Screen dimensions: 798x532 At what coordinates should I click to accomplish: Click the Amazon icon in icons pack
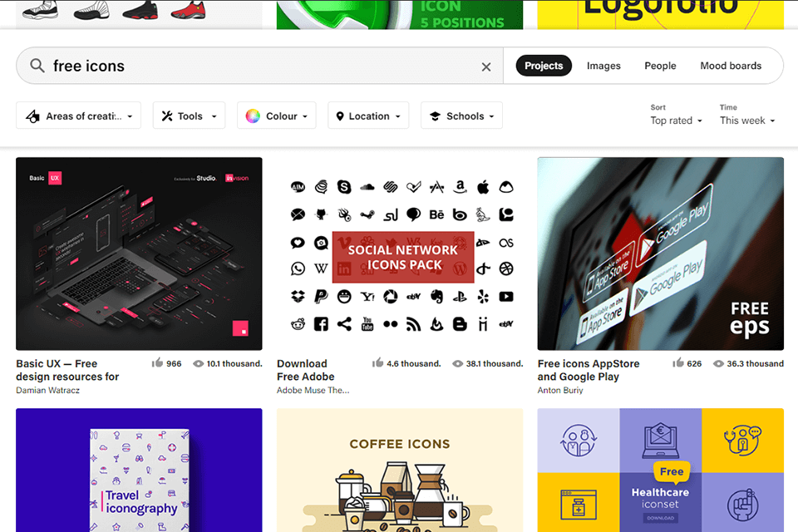(x=460, y=187)
